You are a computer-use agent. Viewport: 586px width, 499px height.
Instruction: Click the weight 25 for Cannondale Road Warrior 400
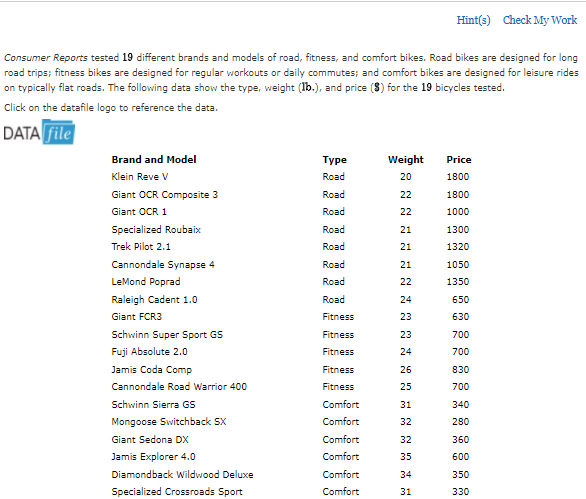coord(405,386)
